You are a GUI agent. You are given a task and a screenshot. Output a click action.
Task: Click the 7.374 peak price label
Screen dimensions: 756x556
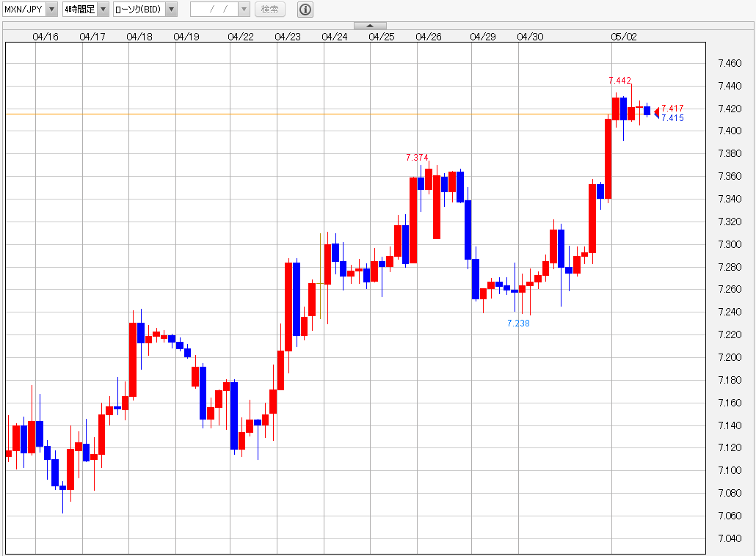click(x=417, y=158)
